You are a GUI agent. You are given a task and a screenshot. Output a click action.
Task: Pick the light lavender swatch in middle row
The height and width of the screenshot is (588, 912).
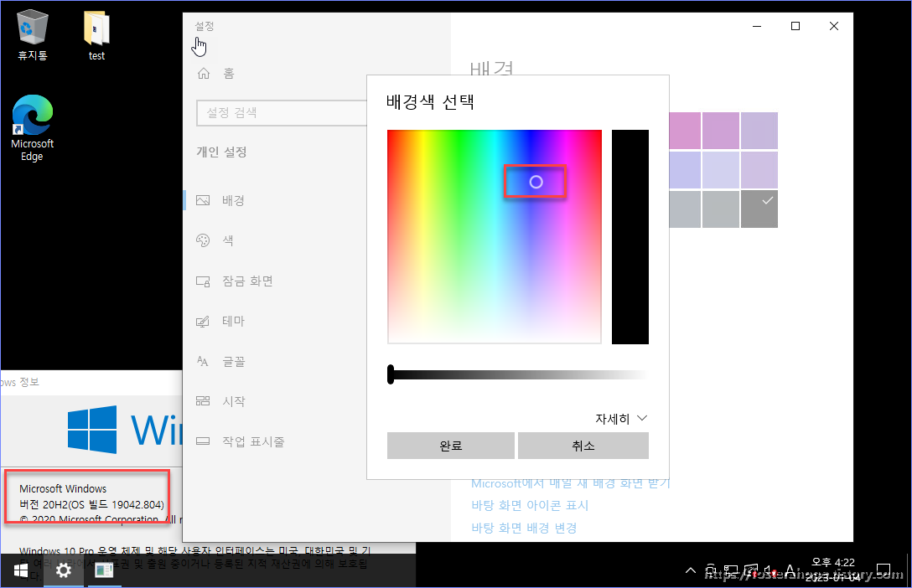tap(721, 170)
